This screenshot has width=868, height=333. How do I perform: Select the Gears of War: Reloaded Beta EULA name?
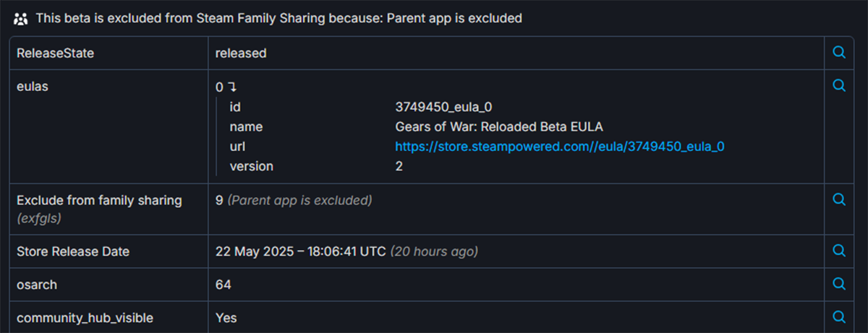coord(499,127)
